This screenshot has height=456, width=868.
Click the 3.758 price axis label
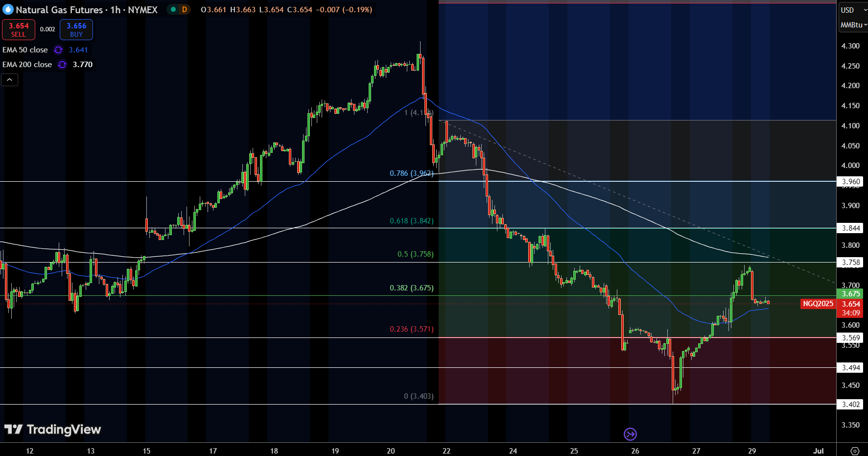850,263
